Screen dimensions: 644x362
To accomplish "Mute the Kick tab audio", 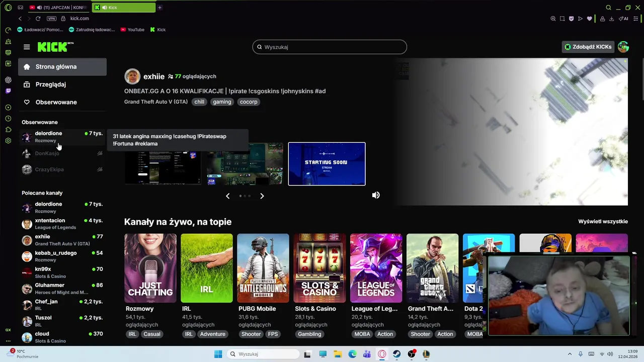I will coord(104,8).
